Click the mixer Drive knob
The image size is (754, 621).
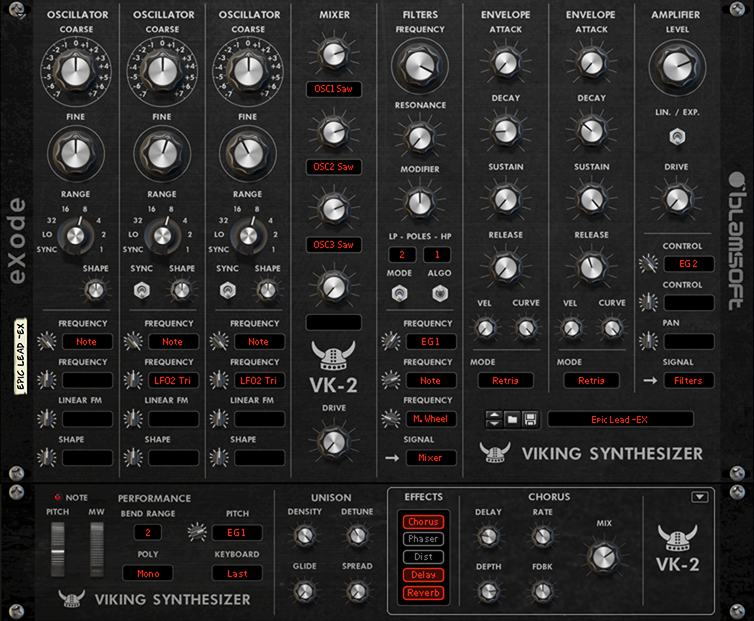[334, 443]
